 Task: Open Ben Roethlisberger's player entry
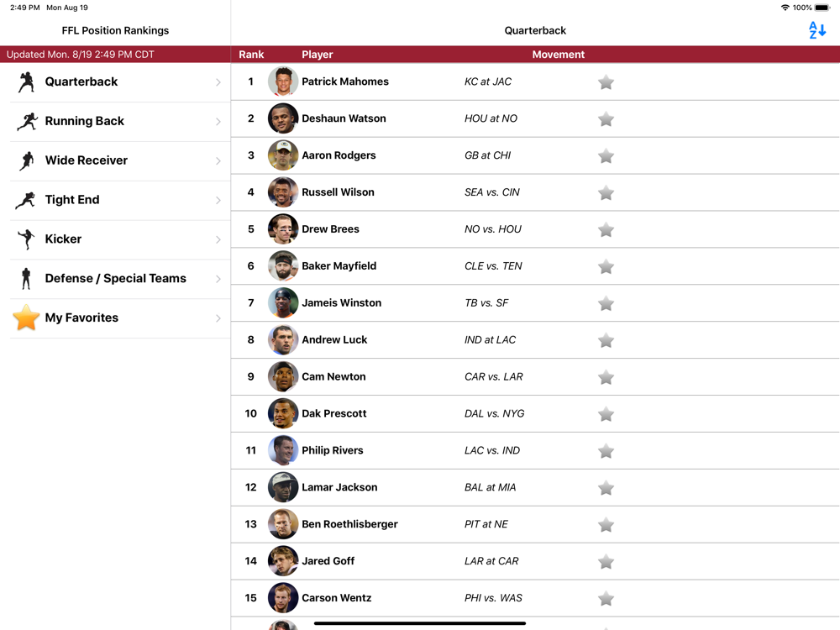coord(535,524)
